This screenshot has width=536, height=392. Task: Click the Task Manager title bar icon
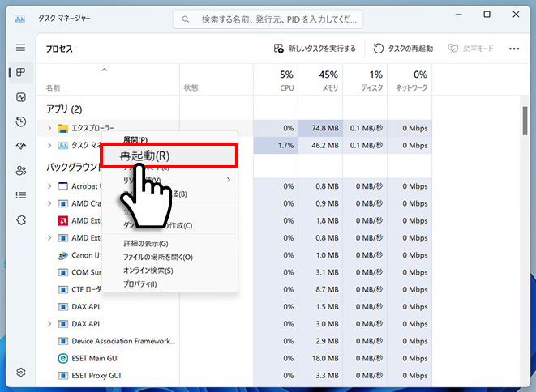click(x=19, y=19)
